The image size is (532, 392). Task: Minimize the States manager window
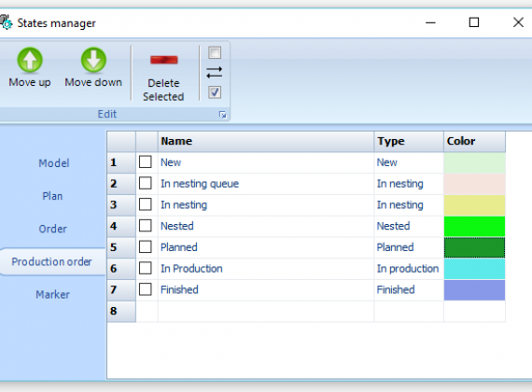point(430,22)
